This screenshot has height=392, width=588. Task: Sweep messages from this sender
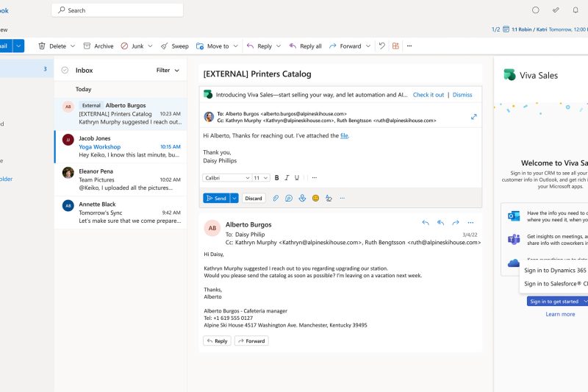pos(175,46)
